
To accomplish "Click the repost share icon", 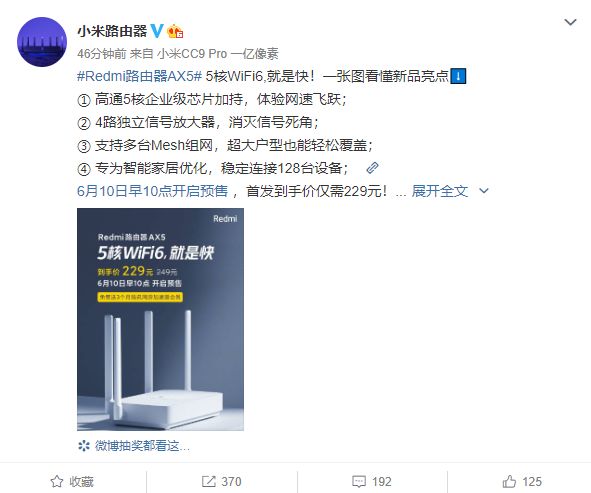I will 208,481.
